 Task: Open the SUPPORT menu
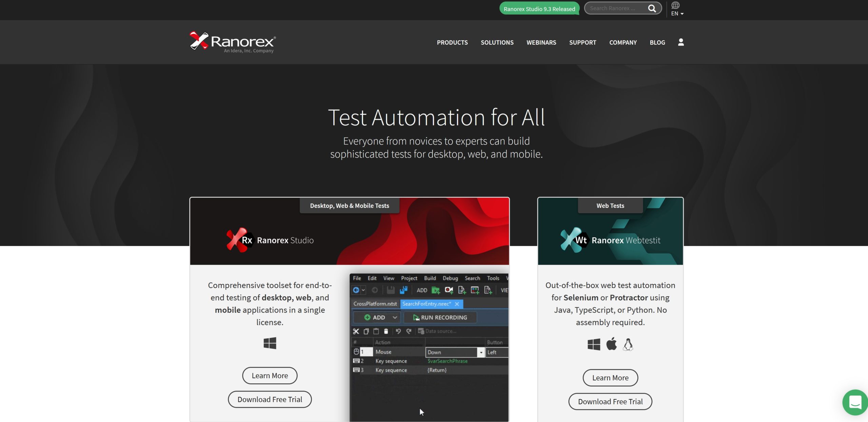(x=583, y=42)
